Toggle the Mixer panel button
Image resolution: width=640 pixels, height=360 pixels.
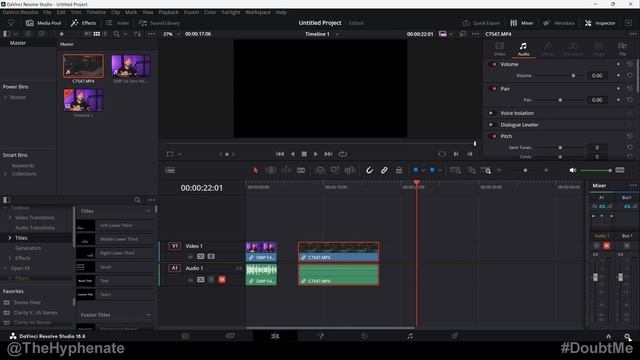[x=522, y=23]
